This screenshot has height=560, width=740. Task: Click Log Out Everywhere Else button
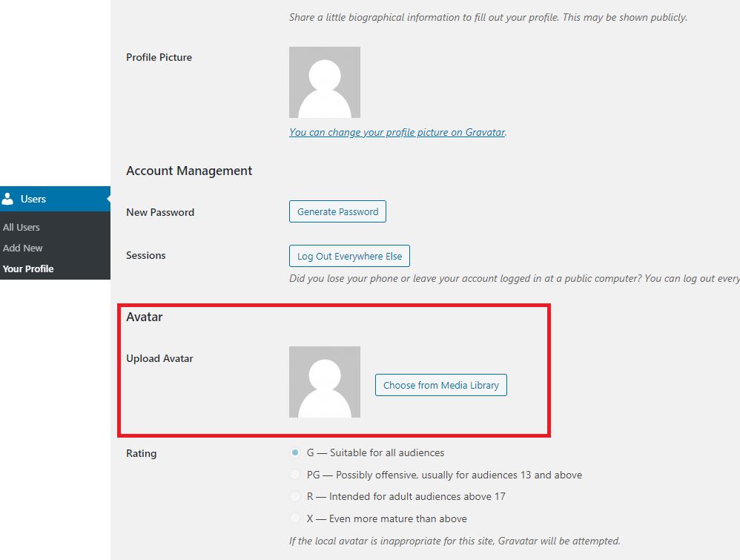(349, 256)
